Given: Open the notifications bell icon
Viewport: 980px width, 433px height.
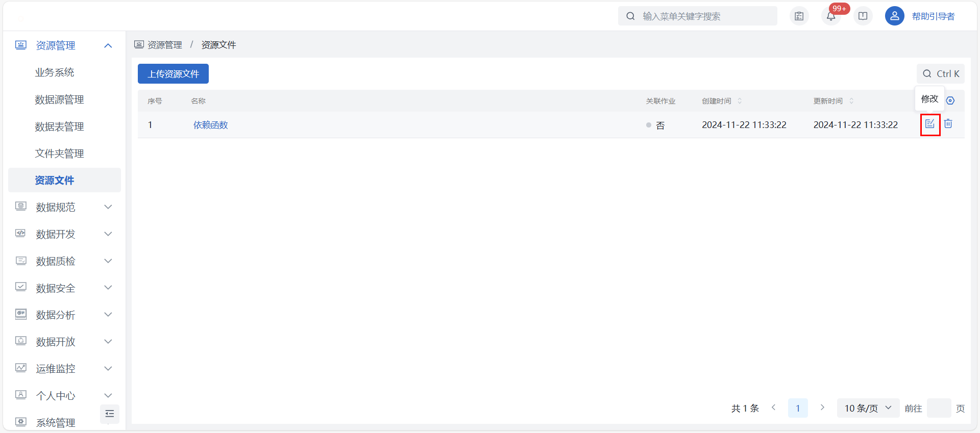Looking at the screenshot, I should click(x=831, y=16).
